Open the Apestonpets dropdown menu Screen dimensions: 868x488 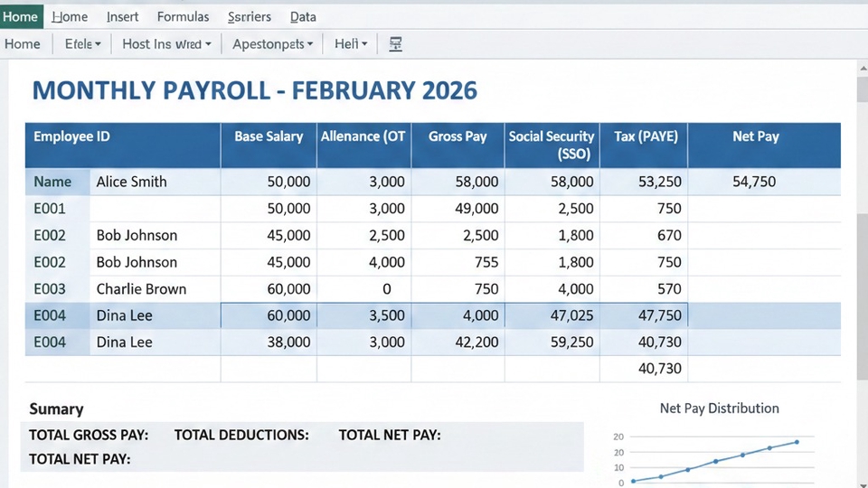point(272,43)
